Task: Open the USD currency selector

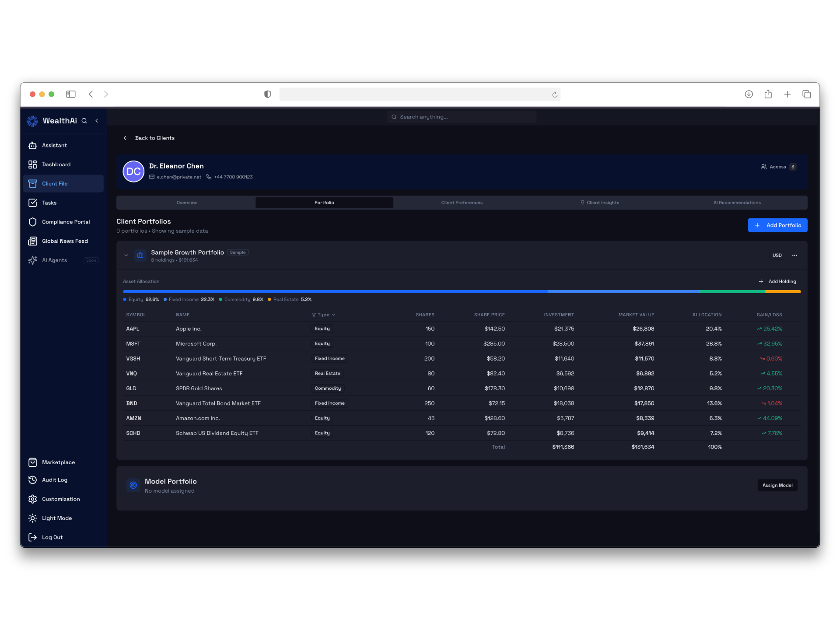Action: coord(777,255)
